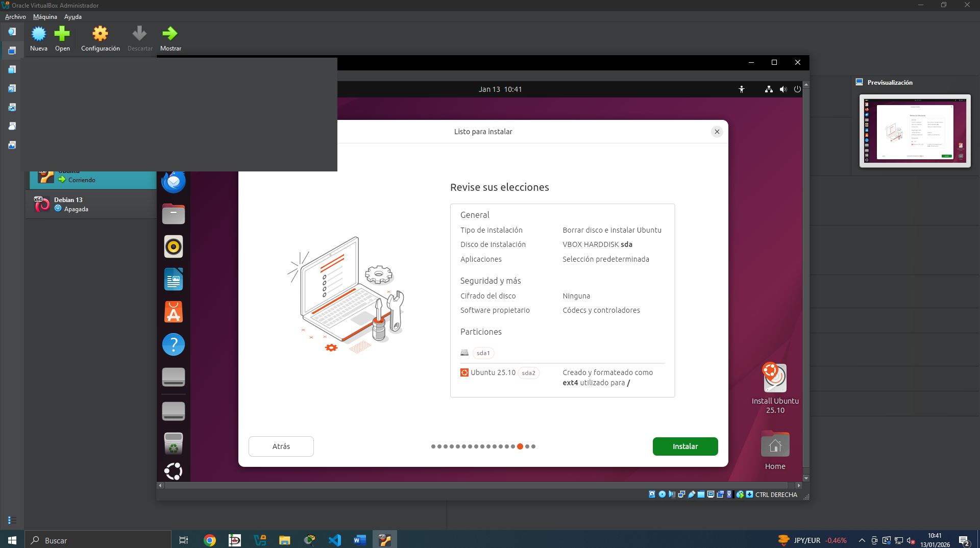Viewport: 980px width, 548px height.
Task: Open Install Ubuntu 25.10 desktop icon
Action: pyautogui.click(x=775, y=388)
